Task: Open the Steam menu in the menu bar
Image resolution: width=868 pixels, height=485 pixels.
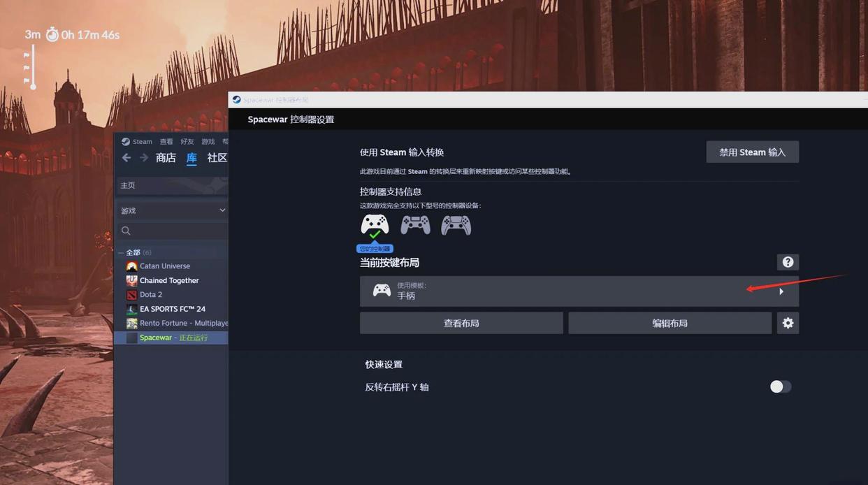Action: [x=143, y=141]
